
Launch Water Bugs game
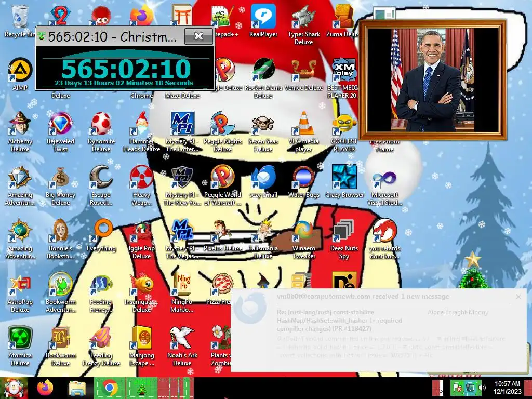click(x=303, y=182)
